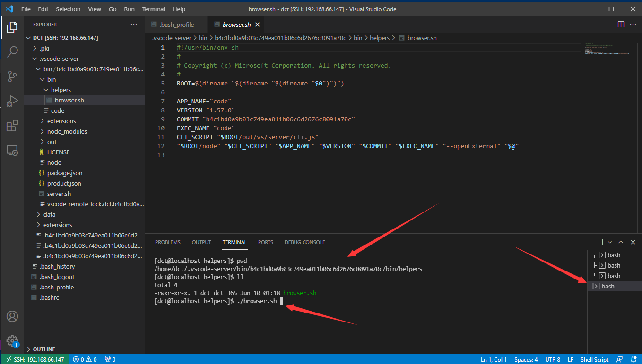Screen dimensions: 642x364
Task: Click the VS Code logo icon
Action: (9, 9)
